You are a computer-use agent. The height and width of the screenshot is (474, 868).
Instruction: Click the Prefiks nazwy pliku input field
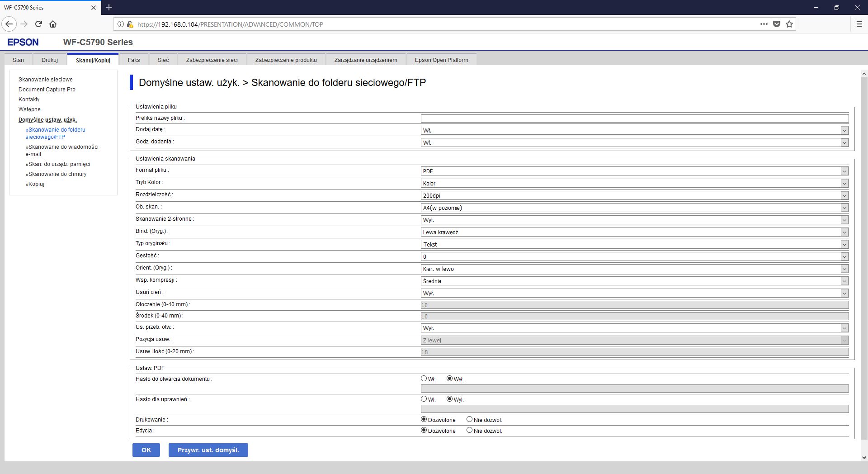point(635,118)
